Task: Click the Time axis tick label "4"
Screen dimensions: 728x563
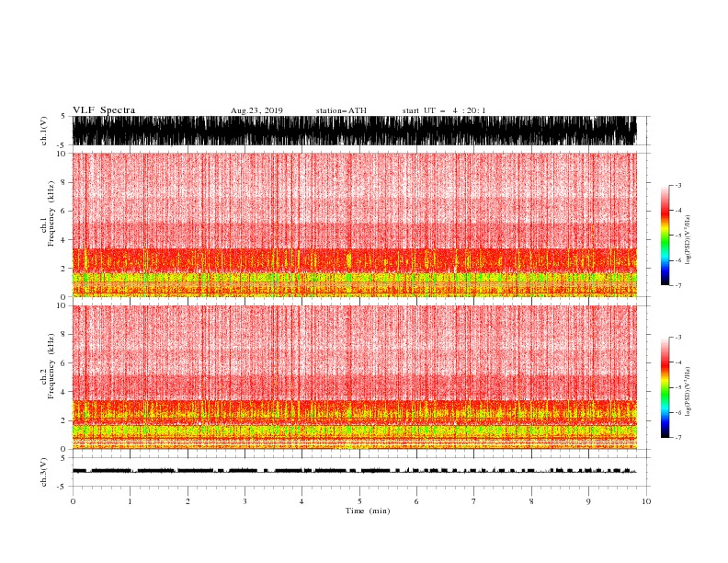Action: [x=302, y=502]
